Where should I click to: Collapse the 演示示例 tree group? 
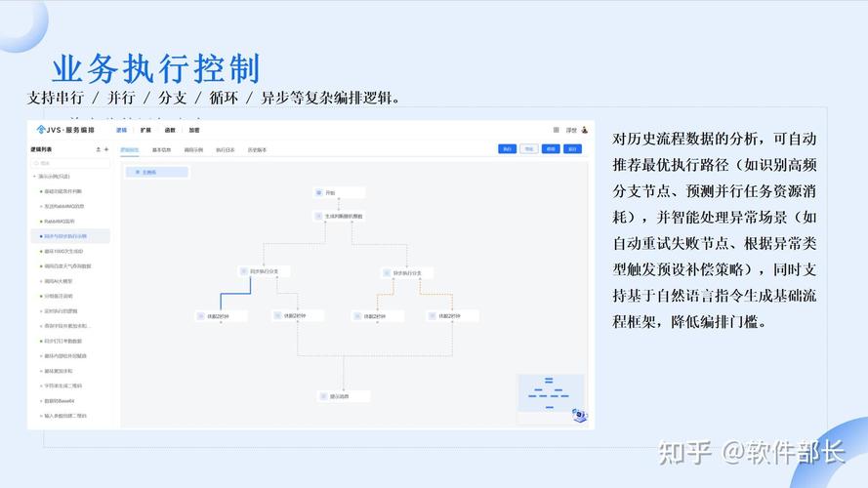pyautogui.click(x=35, y=177)
